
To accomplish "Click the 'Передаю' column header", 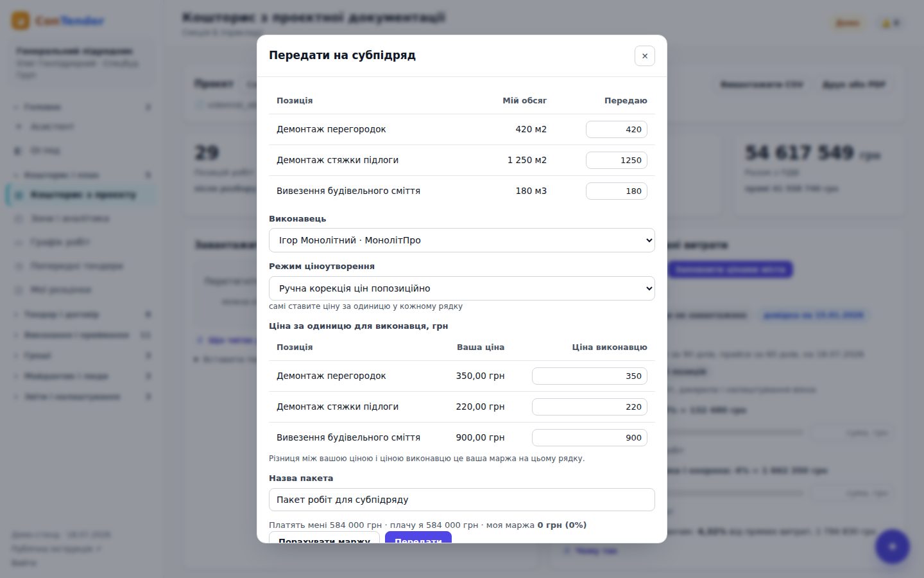I will tap(626, 100).
